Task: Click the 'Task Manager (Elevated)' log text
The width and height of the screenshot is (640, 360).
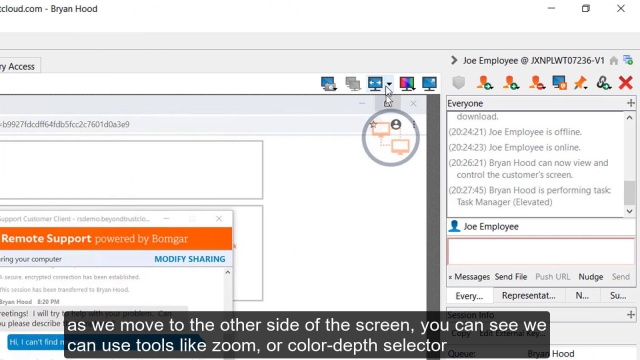Action: (x=504, y=202)
